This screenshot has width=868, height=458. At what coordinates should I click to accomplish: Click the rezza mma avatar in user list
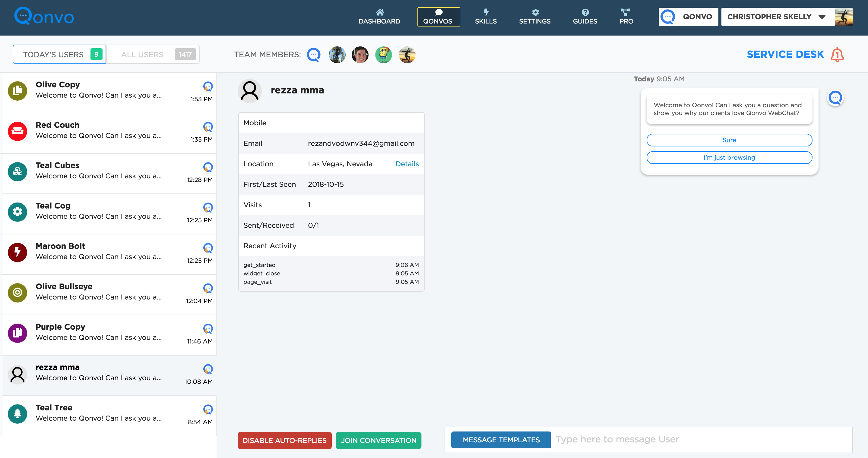point(17,375)
